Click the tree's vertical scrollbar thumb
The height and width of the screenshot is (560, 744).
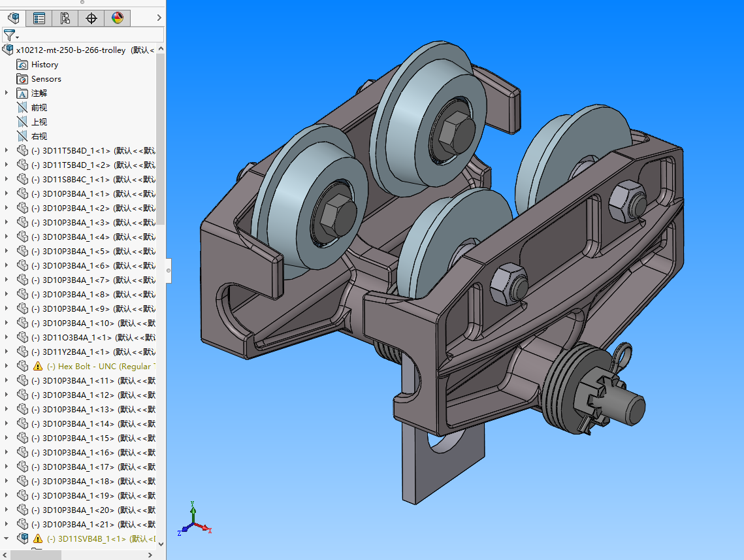[161, 139]
